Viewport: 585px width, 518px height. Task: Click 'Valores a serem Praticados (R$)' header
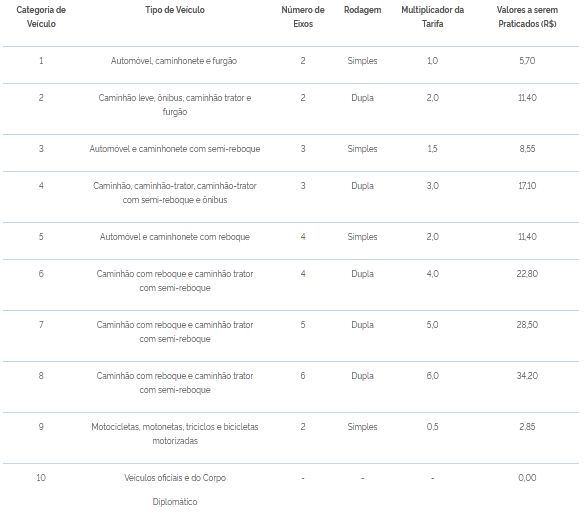coord(527,17)
